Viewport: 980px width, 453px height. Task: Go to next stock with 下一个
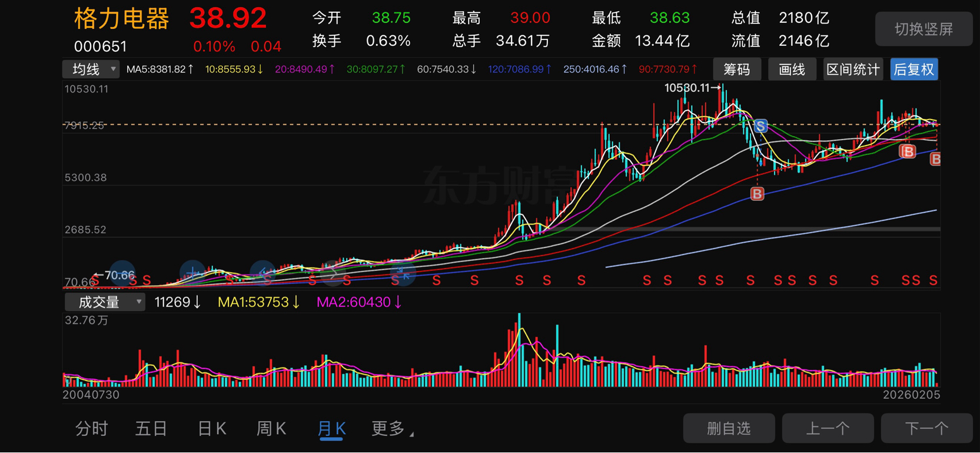click(x=927, y=428)
